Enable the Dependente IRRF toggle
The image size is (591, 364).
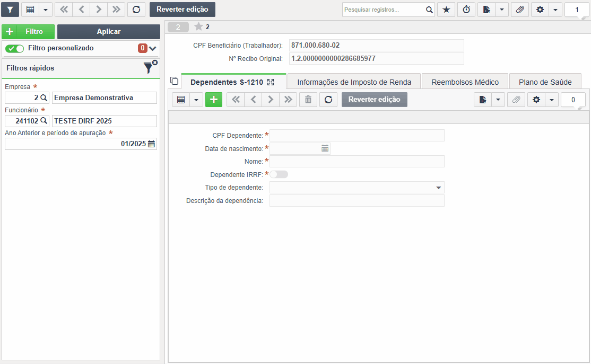point(279,174)
